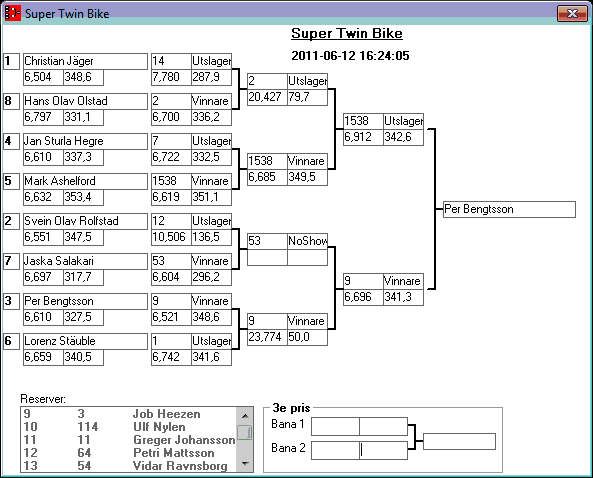This screenshot has width=593, height=478.
Task: Click the 3e pris winner result field
Action: (459, 442)
